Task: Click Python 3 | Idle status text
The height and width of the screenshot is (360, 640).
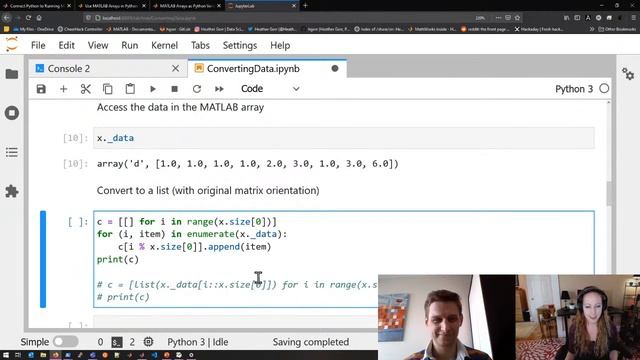Action: tap(198, 342)
